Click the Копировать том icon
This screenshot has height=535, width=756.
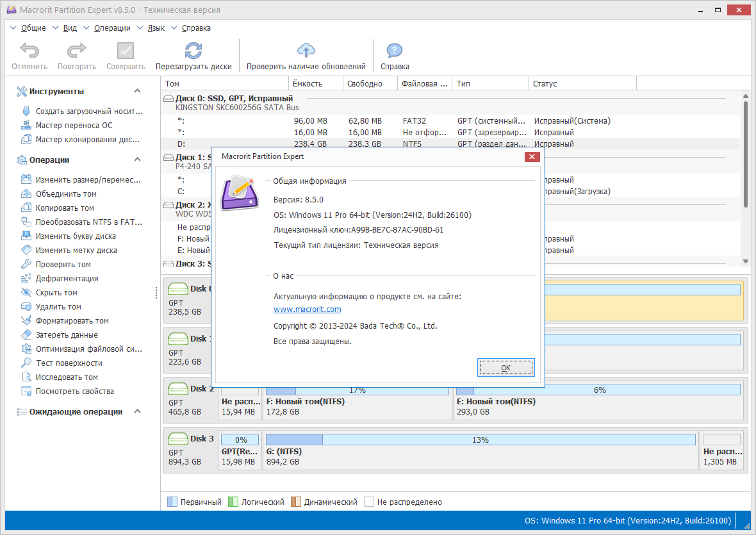tap(26, 208)
